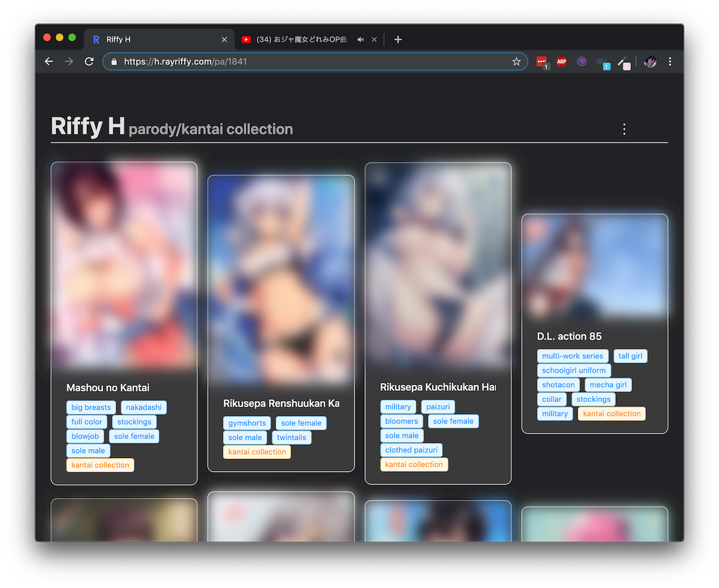Reload the current page
Viewport: 719px width, 588px height.
pos(89,61)
